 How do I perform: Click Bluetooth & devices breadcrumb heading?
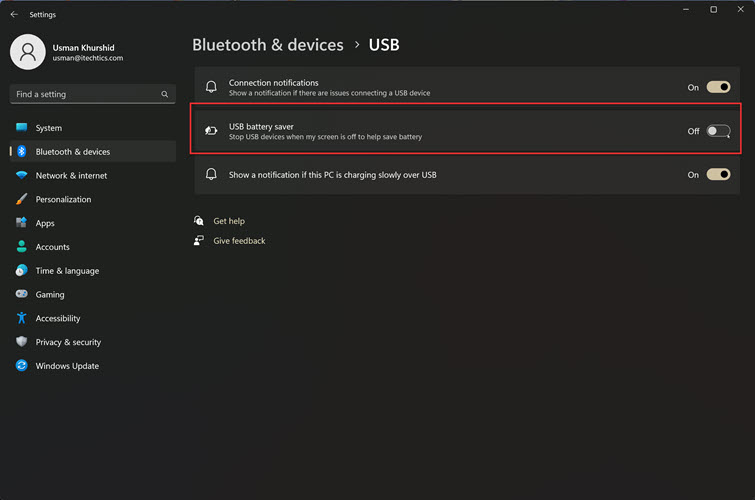(x=268, y=45)
